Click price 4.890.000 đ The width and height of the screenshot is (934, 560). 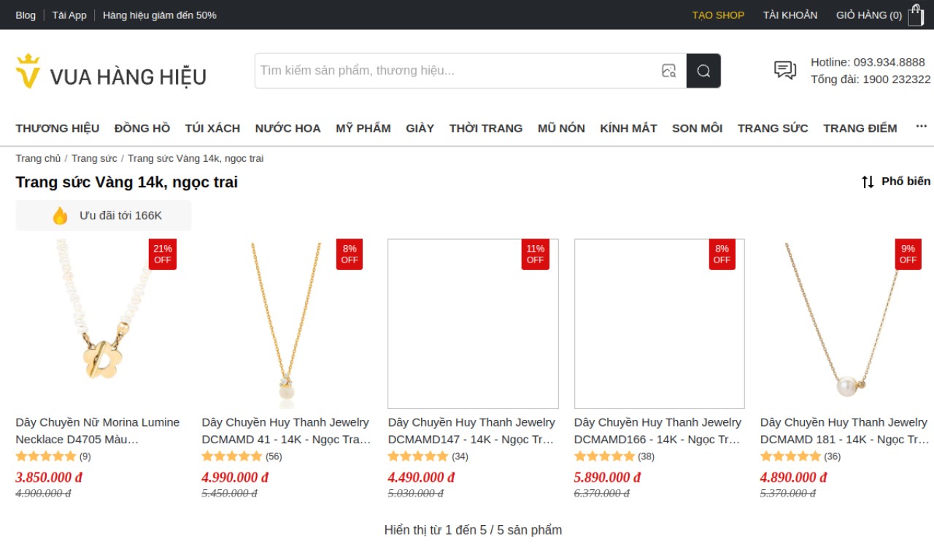pos(793,477)
